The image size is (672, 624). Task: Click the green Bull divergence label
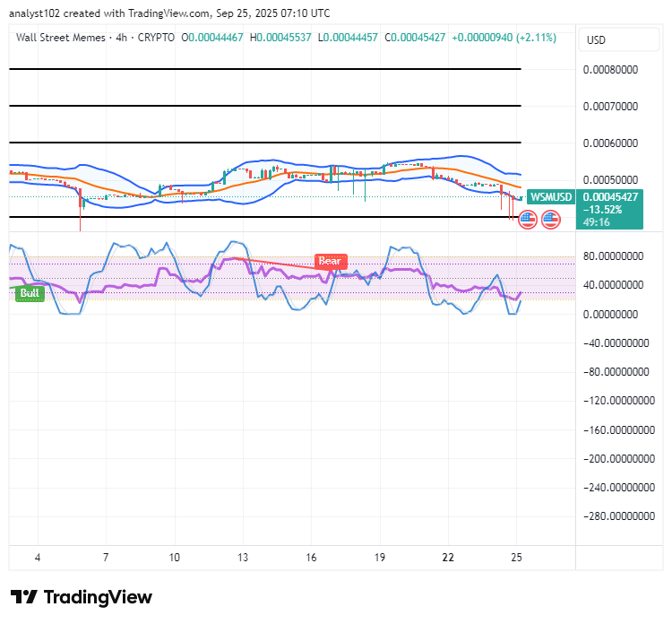point(30,293)
